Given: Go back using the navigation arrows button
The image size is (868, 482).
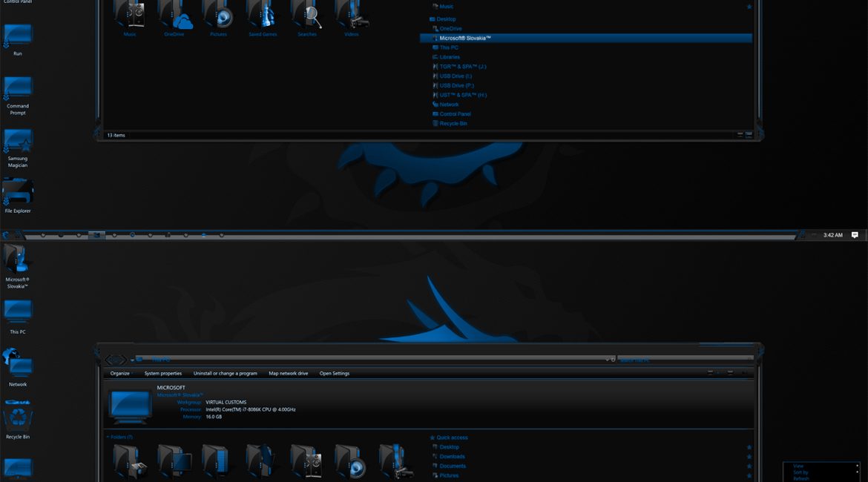Looking at the screenshot, I should pos(116,360).
